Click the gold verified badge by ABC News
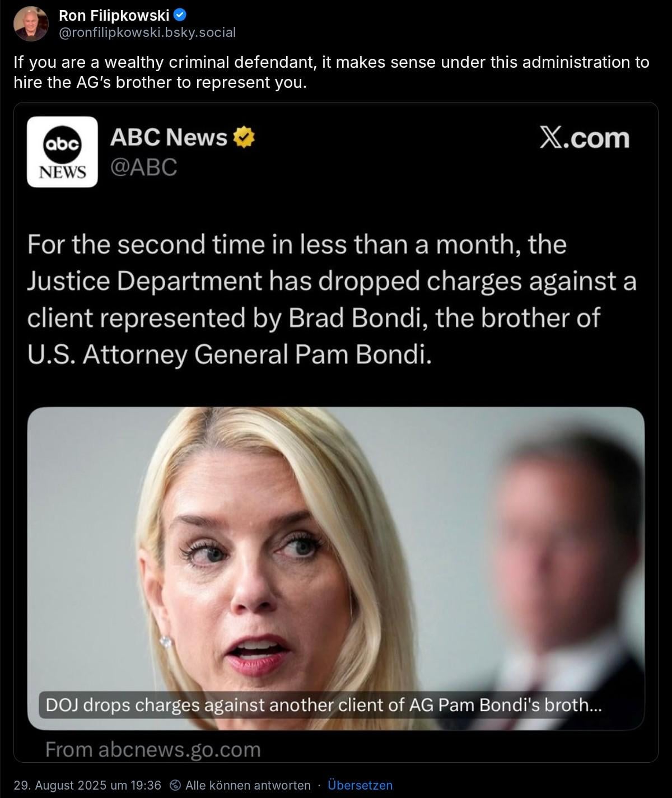 pyautogui.click(x=244, y=137)
